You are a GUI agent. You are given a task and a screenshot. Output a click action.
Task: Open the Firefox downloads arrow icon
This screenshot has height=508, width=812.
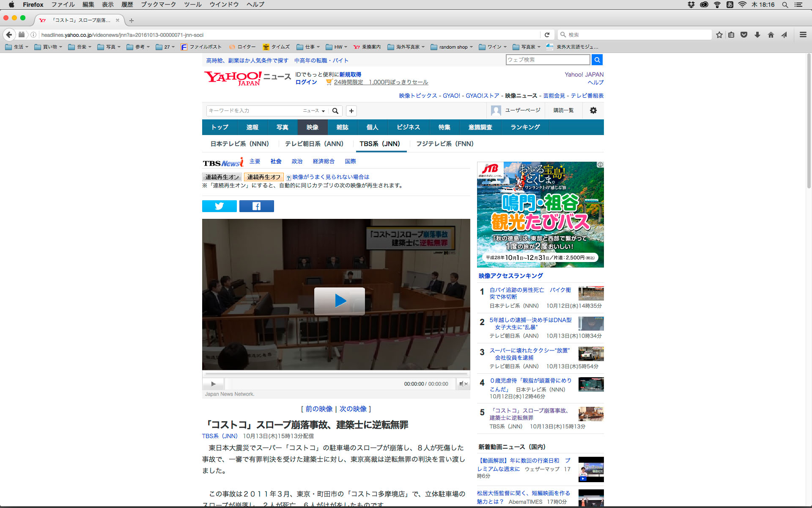tap(757, 35)
